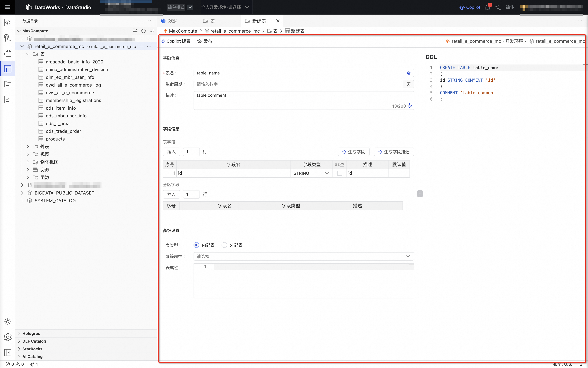Open editor tab bar more options
588x368 pixels.
pos(580,21)
